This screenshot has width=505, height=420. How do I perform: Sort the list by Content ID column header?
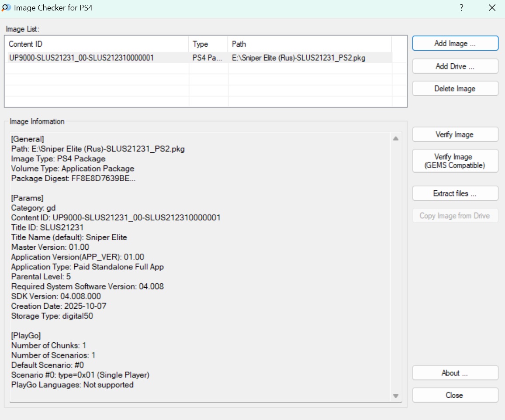[96, 44]
